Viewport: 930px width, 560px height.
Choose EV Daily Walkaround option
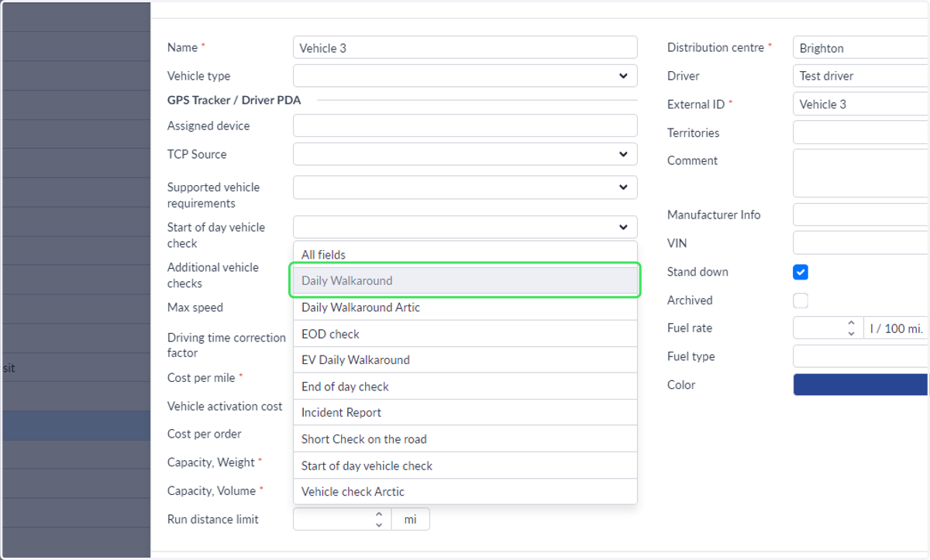pos(465,360)
